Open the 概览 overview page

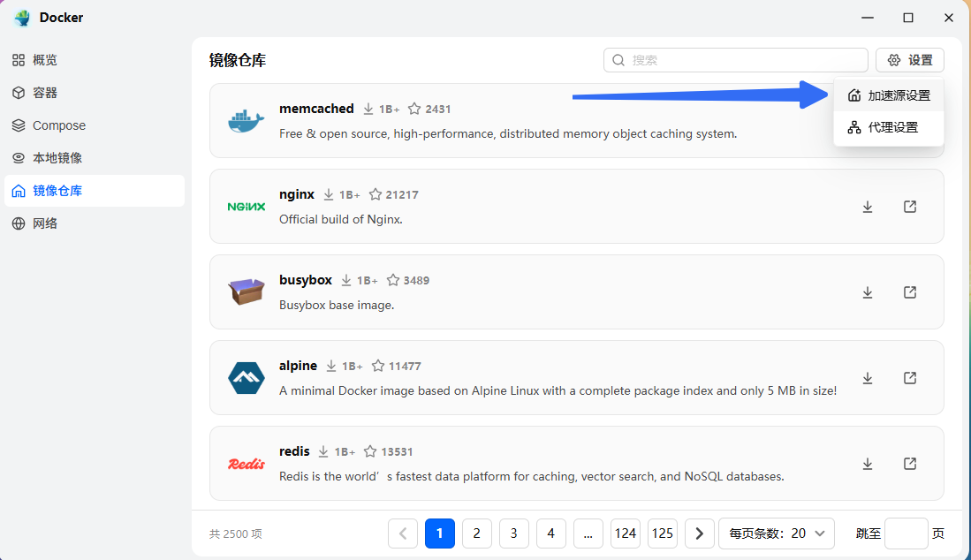coord(95,60)
